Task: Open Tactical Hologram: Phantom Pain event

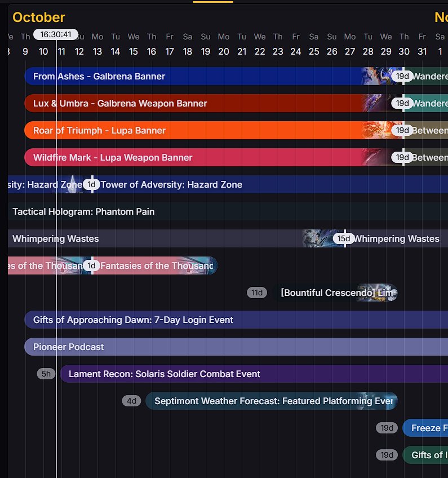Action: pos(228,211)
